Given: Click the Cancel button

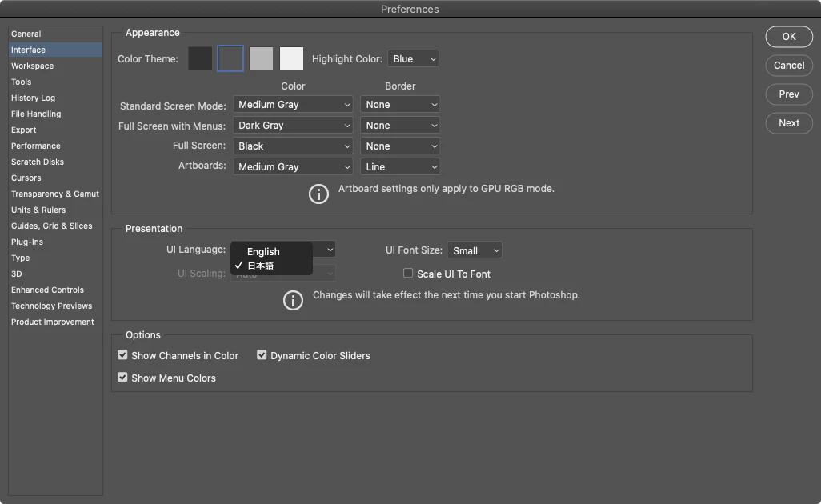Looking at the screenshot, I should (788, 66).
